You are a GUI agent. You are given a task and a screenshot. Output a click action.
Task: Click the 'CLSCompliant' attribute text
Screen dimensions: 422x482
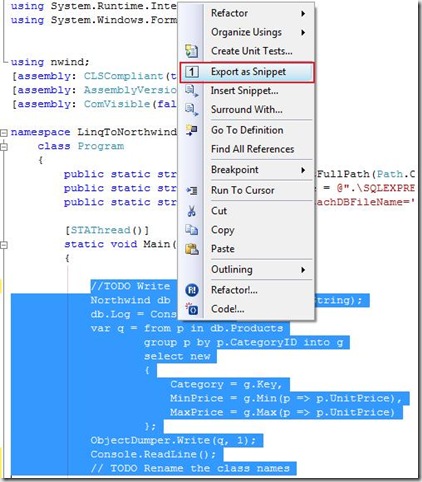tap(123, 76)
